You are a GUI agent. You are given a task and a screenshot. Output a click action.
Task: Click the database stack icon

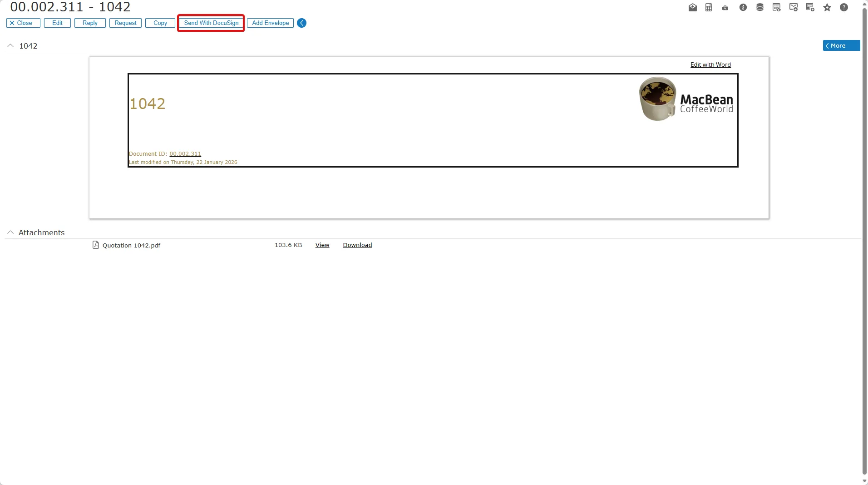point(760,7)
